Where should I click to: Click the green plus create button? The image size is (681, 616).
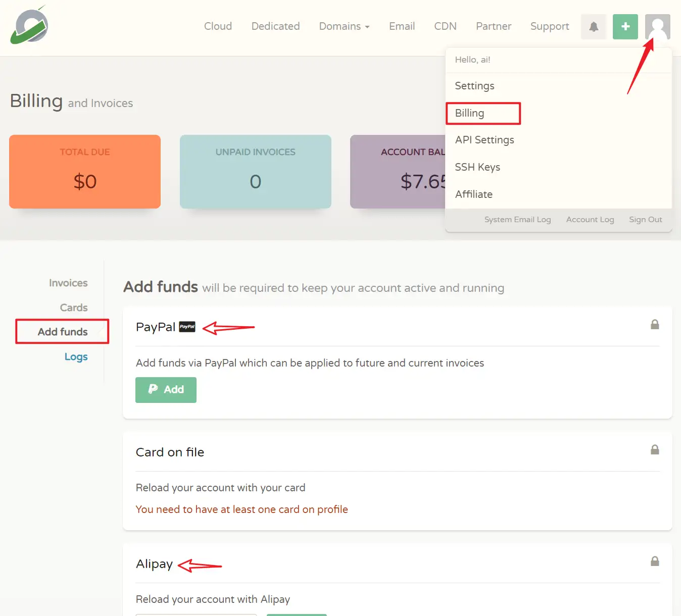click(625, 27)
